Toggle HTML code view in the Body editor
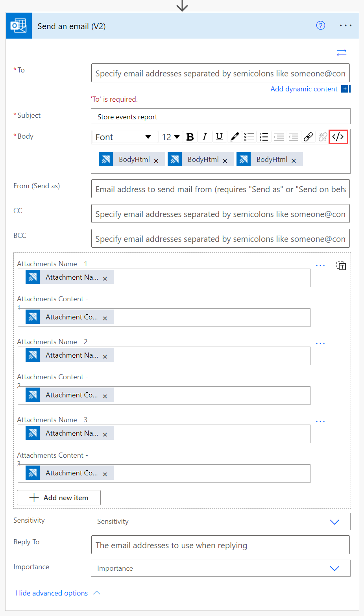This screenshot has height=616, width=364. pyautogui.click(x=338, y=137)
